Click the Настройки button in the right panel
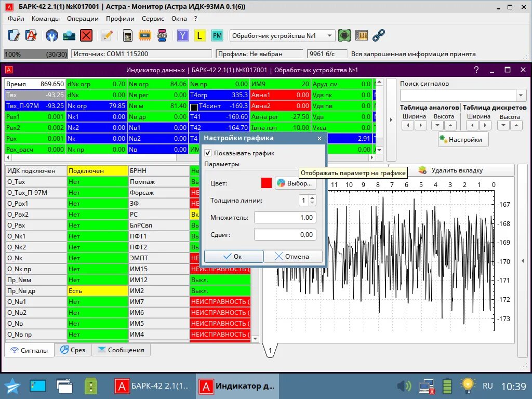Viewport: 532px width, 399px height. (463, 140)
